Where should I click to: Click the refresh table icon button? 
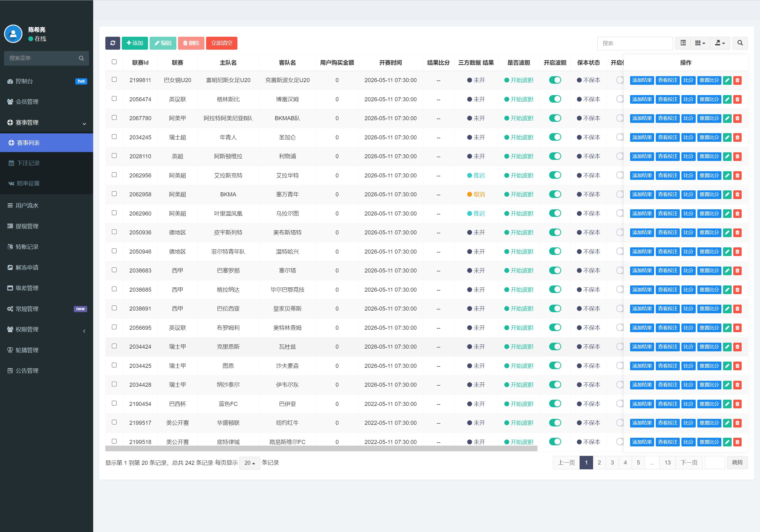point(113,43)
